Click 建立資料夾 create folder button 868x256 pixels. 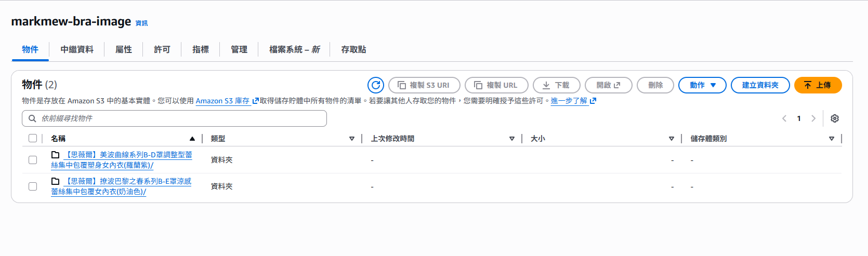click(x=760, y=85)
